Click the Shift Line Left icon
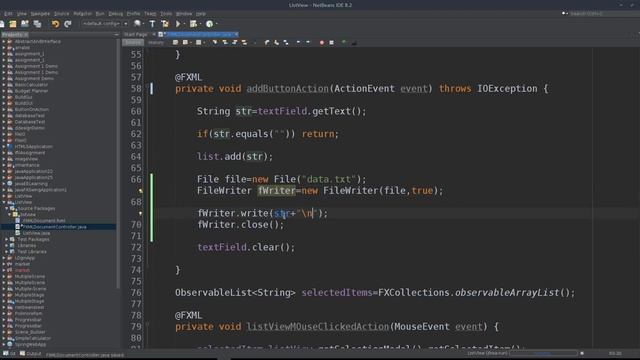Screen dimensions: 640x360 [x=298, y=42]
